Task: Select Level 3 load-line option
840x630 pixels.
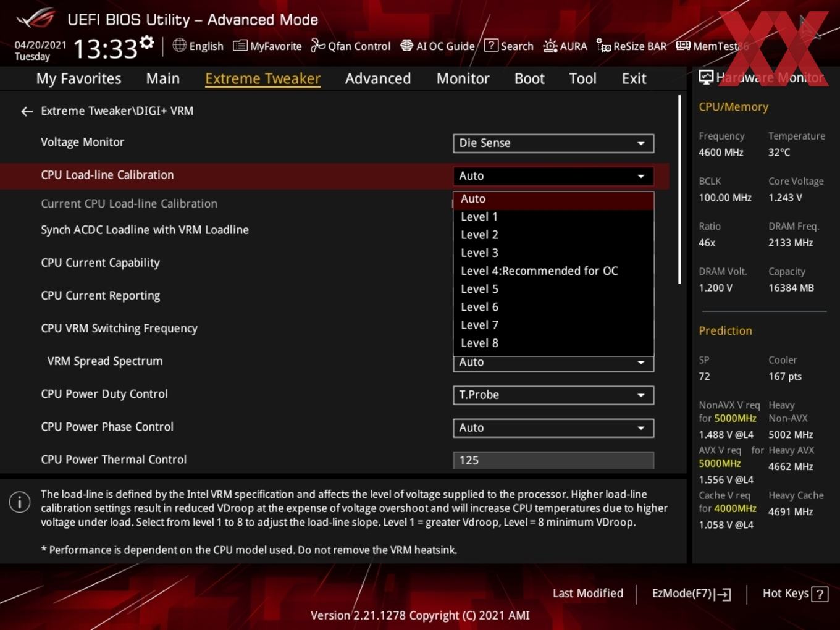Action: point(553,253)
